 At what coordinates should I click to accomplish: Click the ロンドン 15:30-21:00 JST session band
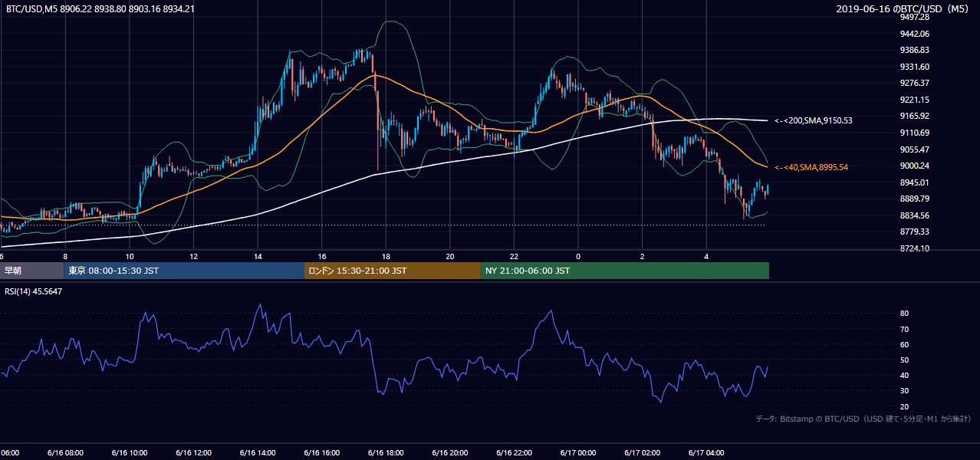[393, 271]
